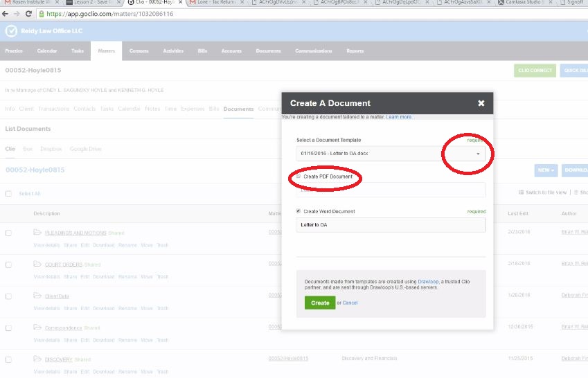Open the PLEADINGS AND MOTIONS folder icon
This screenshot has width=588, height=378.
tap(37, 232)
